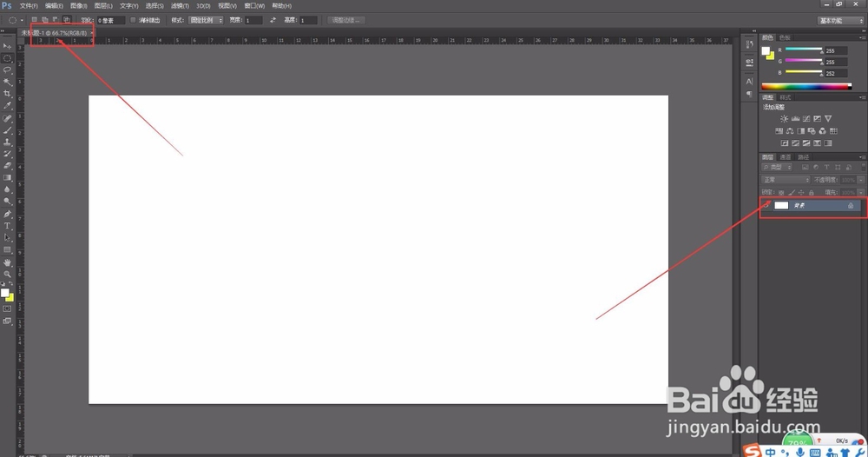Select the Elliptical Marquee tool in toolbox
This screenshot has height=457, width=868.
[7, 58]
